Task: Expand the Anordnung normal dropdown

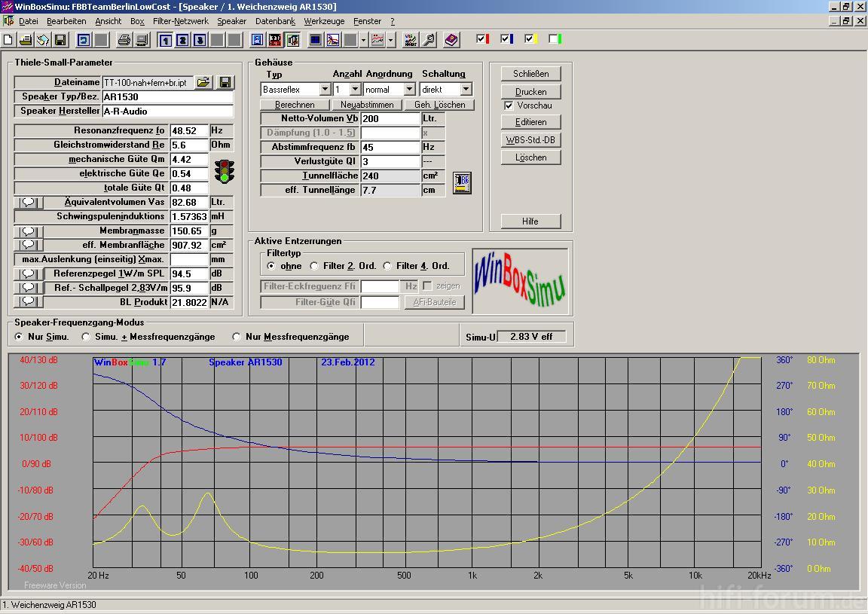Action: 410,89
